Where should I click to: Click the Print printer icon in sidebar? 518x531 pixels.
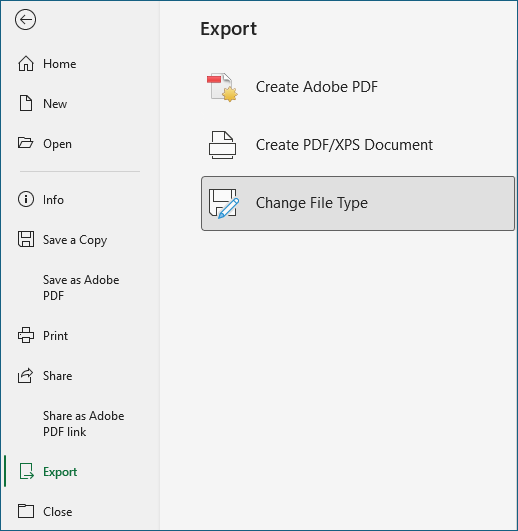click(x=26, y=335)
